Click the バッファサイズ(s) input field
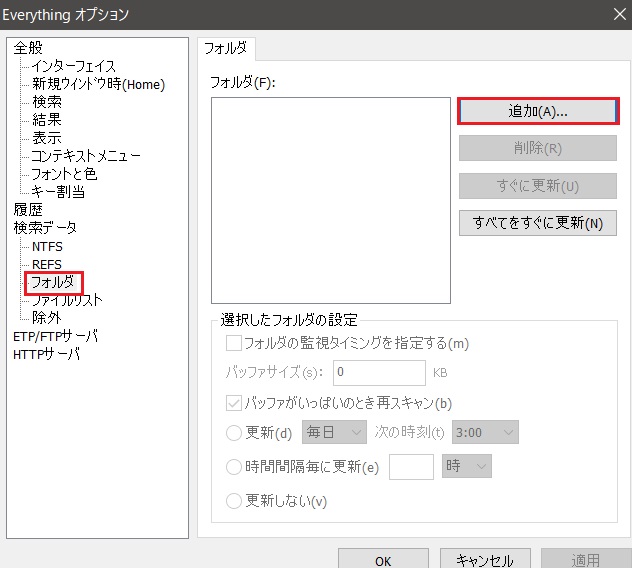Screen dimensions: 632x568 pyautogui.click(x=379, y=372)
